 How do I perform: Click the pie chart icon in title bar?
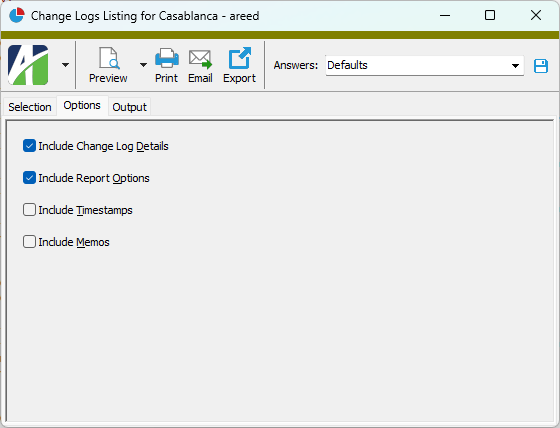click(x=16, y=15)
